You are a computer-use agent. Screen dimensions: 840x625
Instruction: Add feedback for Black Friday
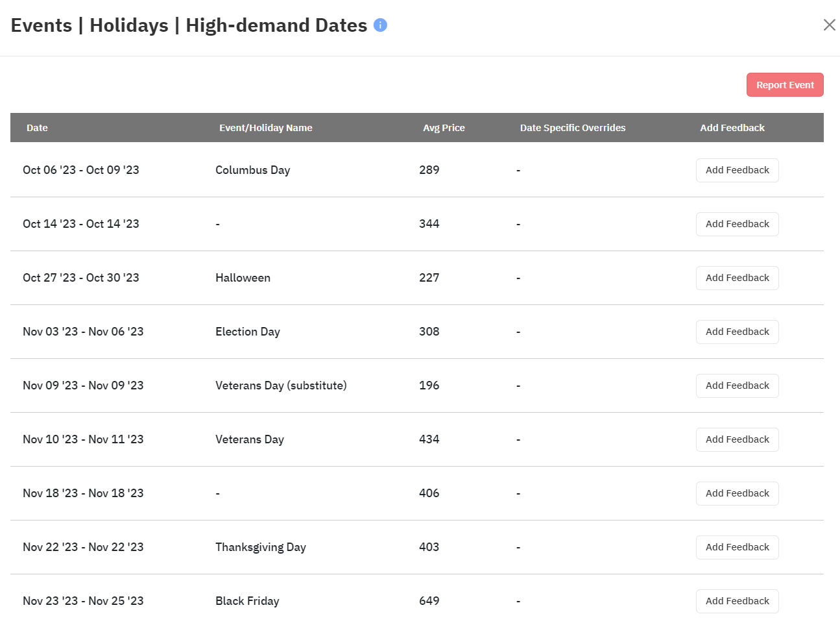click(x=738, y=601)
